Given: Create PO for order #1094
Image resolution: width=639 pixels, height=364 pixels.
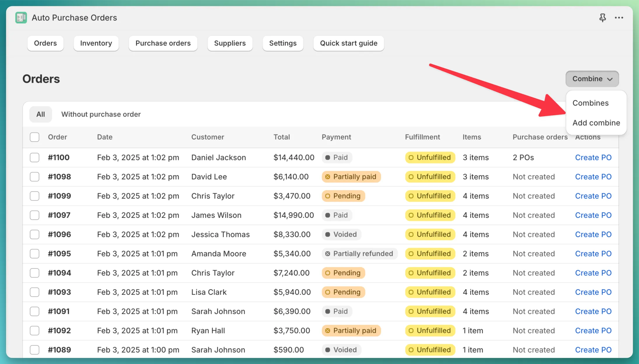Looking at the screenshot, I should pyautogui.click(x=593, y=273).
